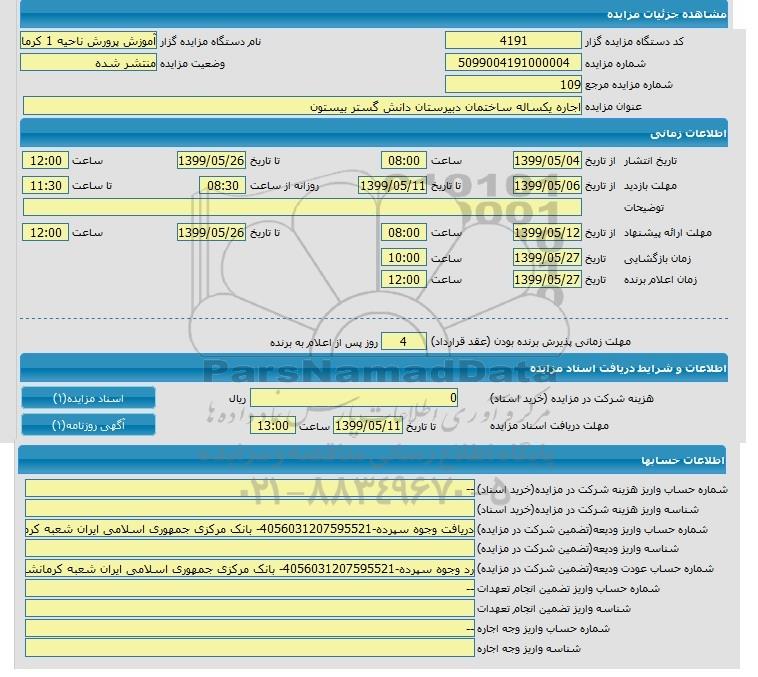The image size is (758, 677).
Task: Click the auction title field about دبیرستان دانش گستر بیستون
Action: click(x=305, y=106)
